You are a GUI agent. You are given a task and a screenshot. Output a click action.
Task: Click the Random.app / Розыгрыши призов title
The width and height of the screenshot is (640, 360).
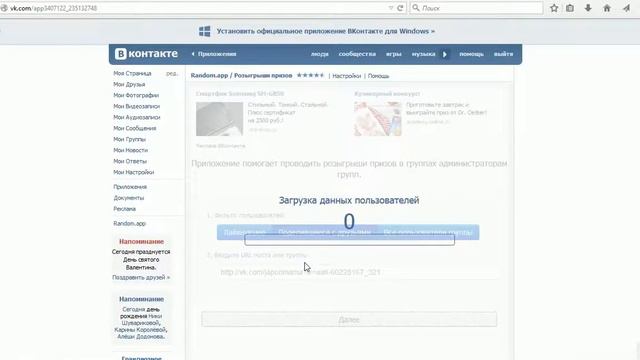pyautogui.click(x=241, y=76)
